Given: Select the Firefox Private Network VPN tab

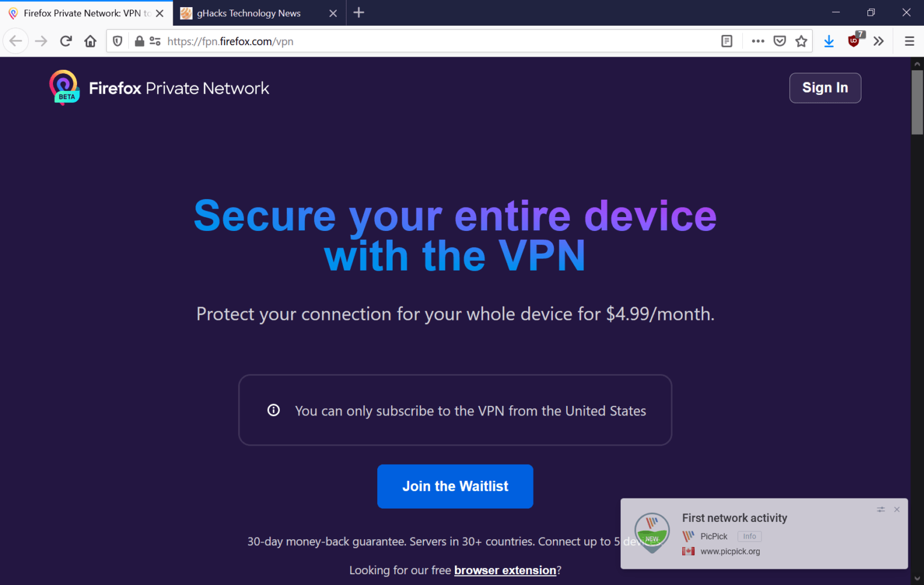Looking at the screenshot, I should tap(84, 13).
